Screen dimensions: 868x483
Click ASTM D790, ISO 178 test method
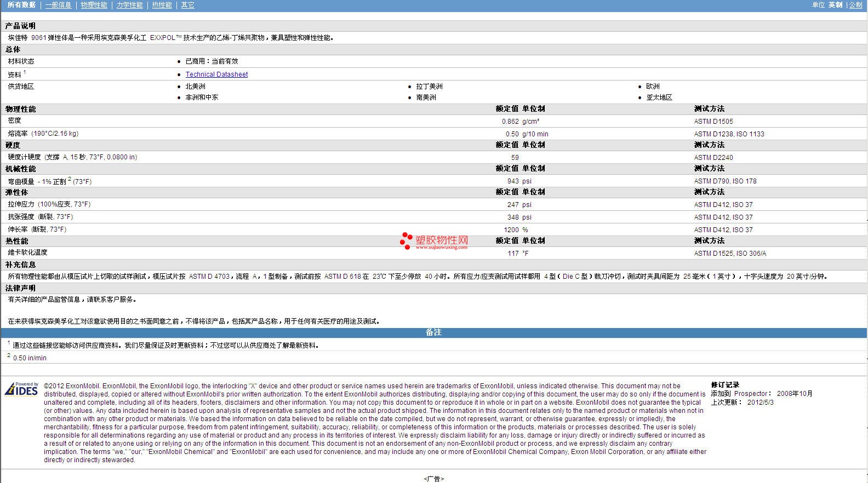[x=725, y=181]
